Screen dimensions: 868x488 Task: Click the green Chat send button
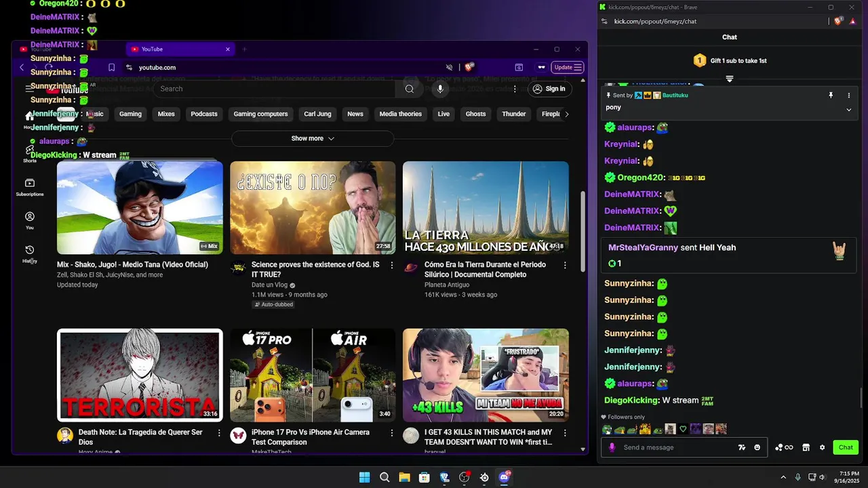[x=846, y=447]
